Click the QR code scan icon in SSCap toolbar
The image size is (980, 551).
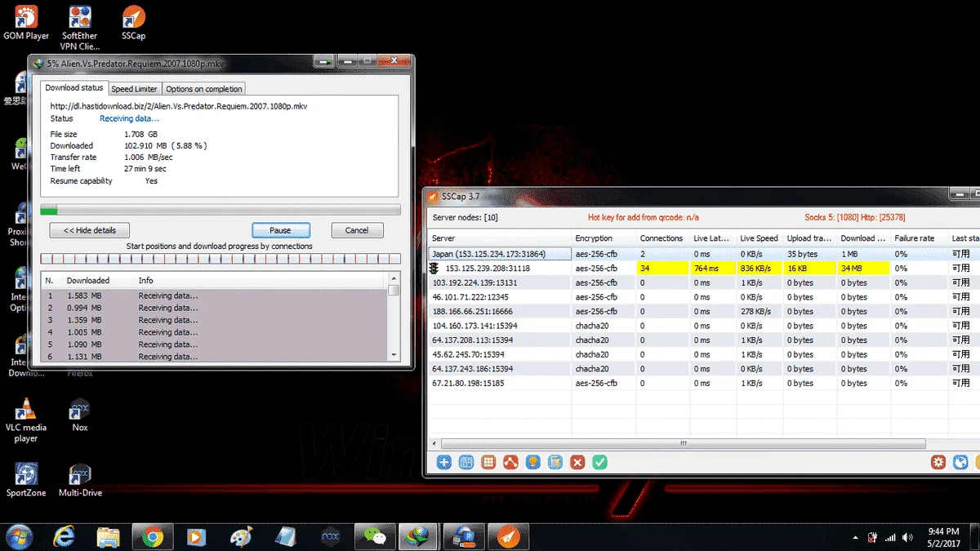(466, 462)
